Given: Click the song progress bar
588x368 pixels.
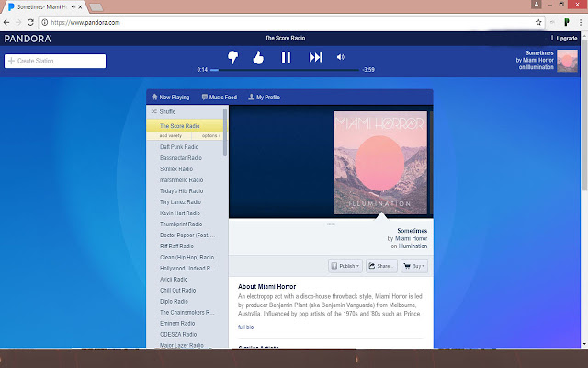Looking at the screenshot, I should pos(285,70).
